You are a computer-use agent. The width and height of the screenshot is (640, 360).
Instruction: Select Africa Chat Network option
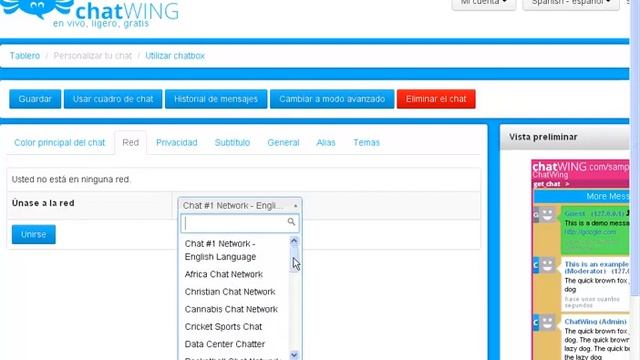[x=235, y=274]
